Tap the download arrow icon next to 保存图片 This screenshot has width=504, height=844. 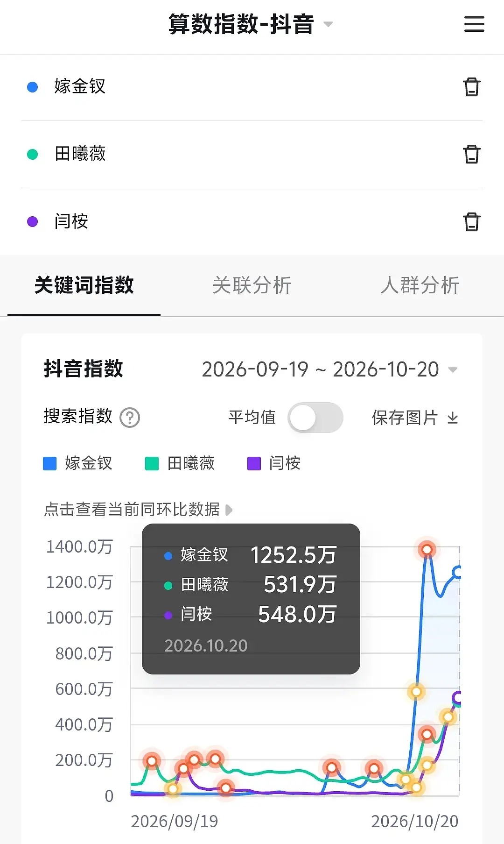[453, 418]
